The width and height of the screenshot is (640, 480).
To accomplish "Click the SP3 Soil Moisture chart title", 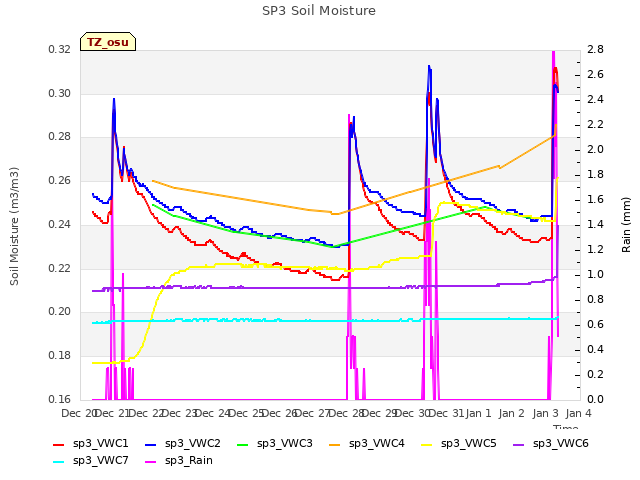I will click(x=319, y=11).
